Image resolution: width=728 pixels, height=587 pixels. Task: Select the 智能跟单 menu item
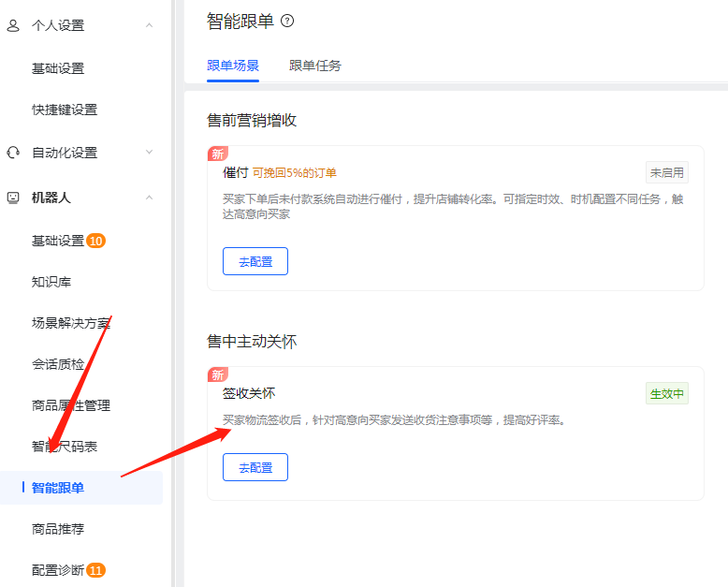click(81, 488)
